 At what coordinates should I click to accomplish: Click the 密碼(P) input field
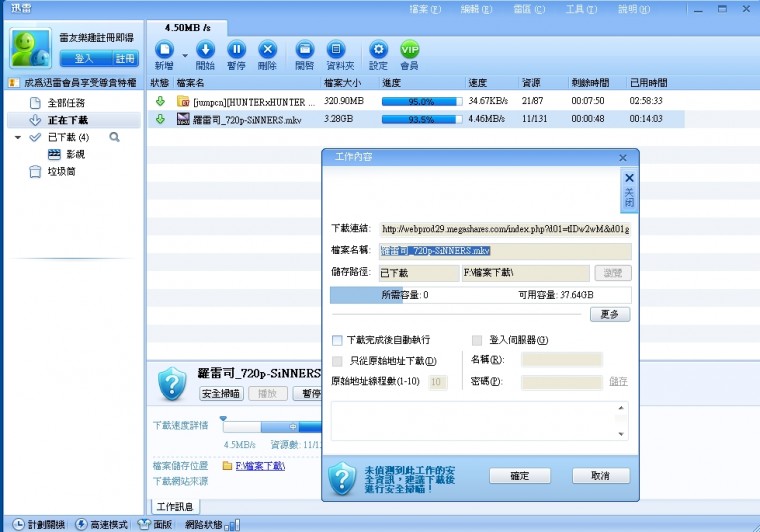pos(562,382)
